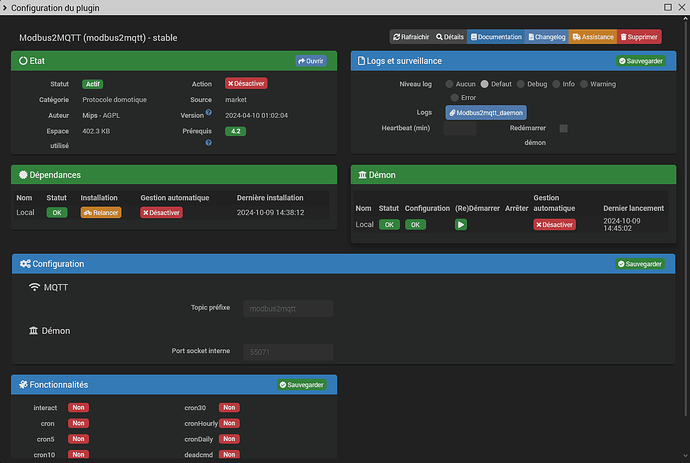Image resolution: width=690 pixels, height=463 pixels.
Task: Open the Assistance request button
Action: (x=593, y=37)
